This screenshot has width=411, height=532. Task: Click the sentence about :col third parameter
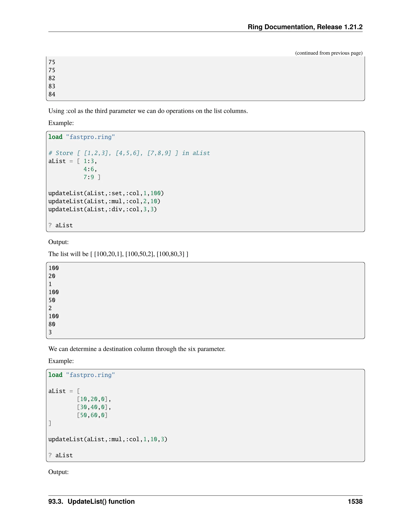pos(148,111)
